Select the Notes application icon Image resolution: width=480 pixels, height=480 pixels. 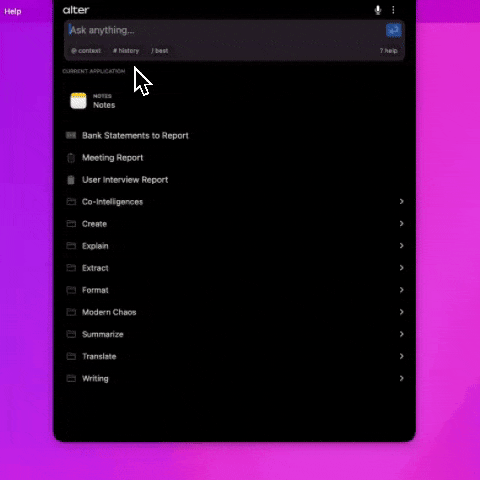click(x=78, y=101)
